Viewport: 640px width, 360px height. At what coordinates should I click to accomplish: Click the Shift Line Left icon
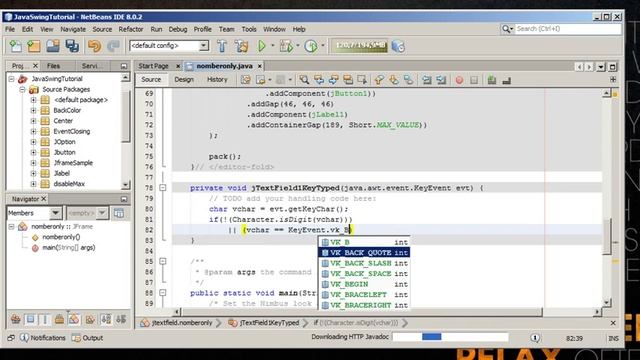pos(427,80)
